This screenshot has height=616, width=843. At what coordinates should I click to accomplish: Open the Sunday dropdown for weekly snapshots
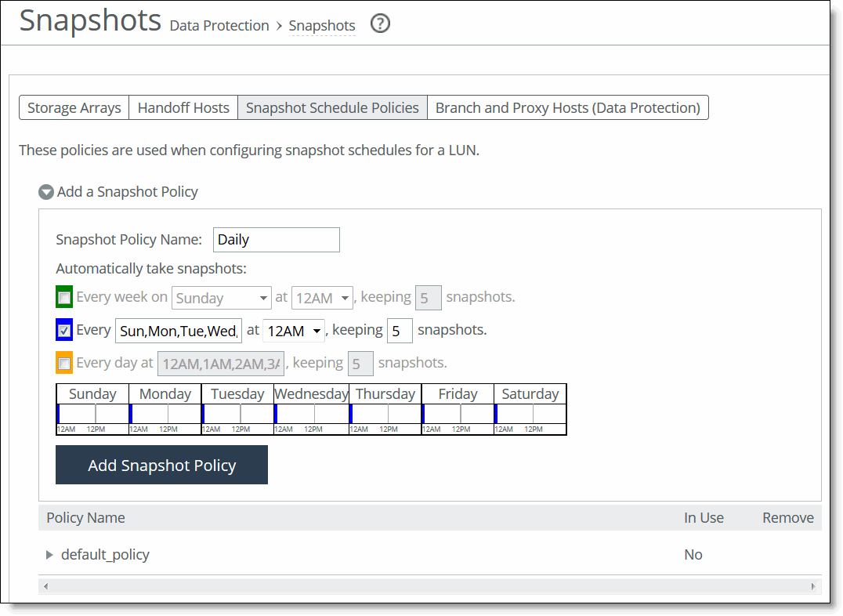pos(222,298)
